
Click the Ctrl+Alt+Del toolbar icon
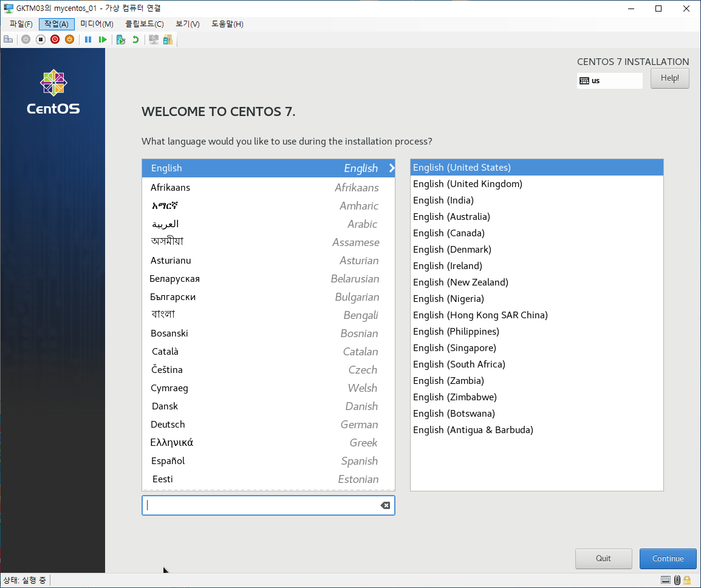point(8,39)
